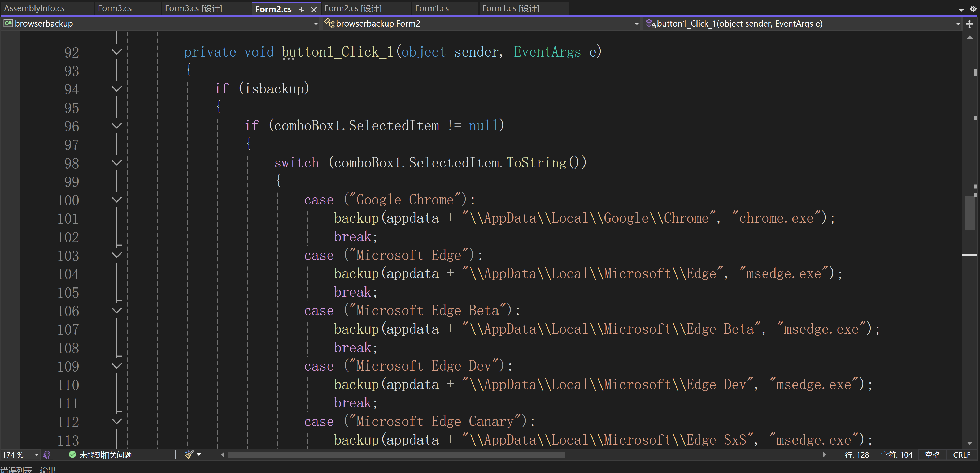Click the vertical scrollbar up arrow
The width and height of the screenshot is (980, 473).
970,37
